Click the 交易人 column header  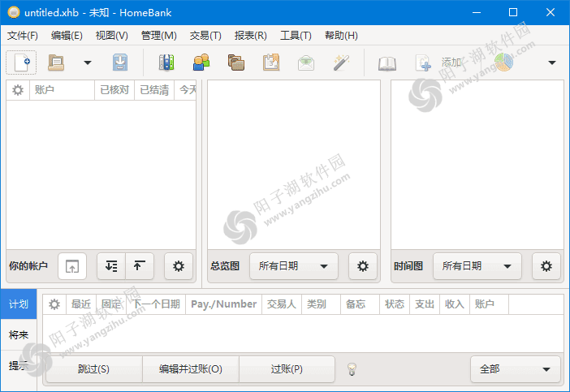(x=282, y=304)
